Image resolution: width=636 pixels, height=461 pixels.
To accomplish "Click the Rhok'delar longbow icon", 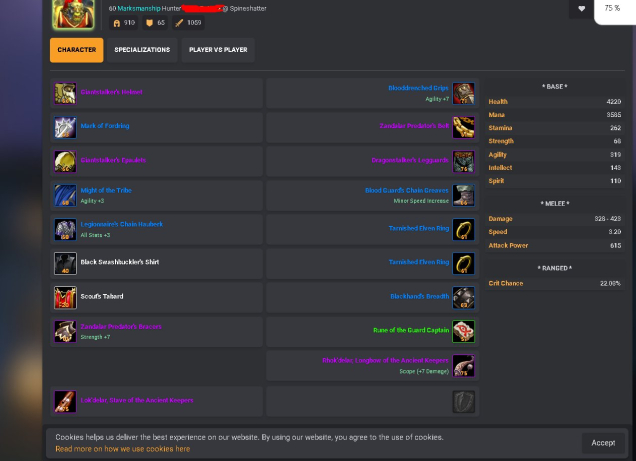I will pyautogui.click(x=464, y=365).
